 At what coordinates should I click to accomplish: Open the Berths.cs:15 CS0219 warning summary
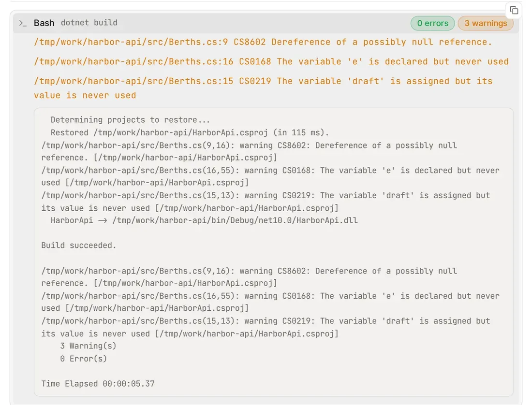[x=263, y=88]
